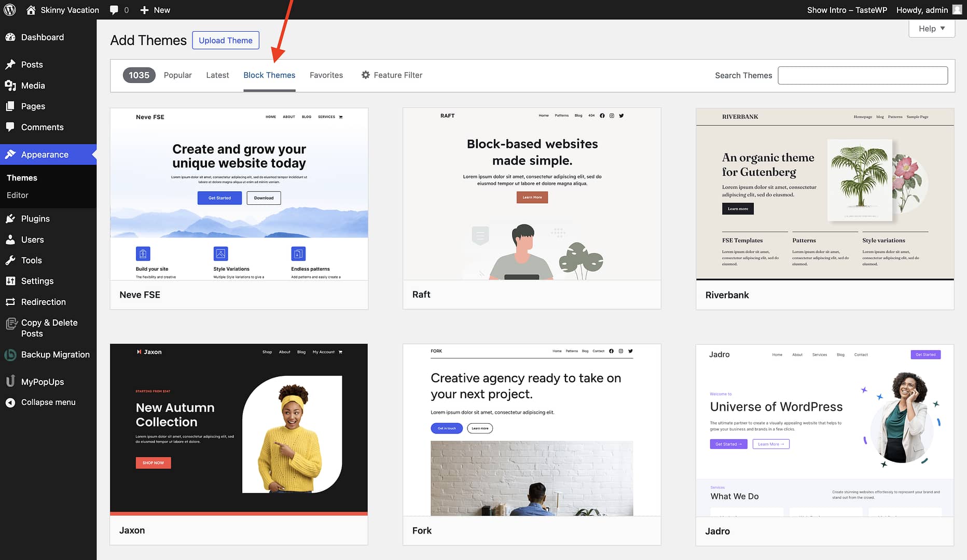This screenshot has width=967, height=560.
Task: Click the plus icon next to New
Action: coord(144,10)
